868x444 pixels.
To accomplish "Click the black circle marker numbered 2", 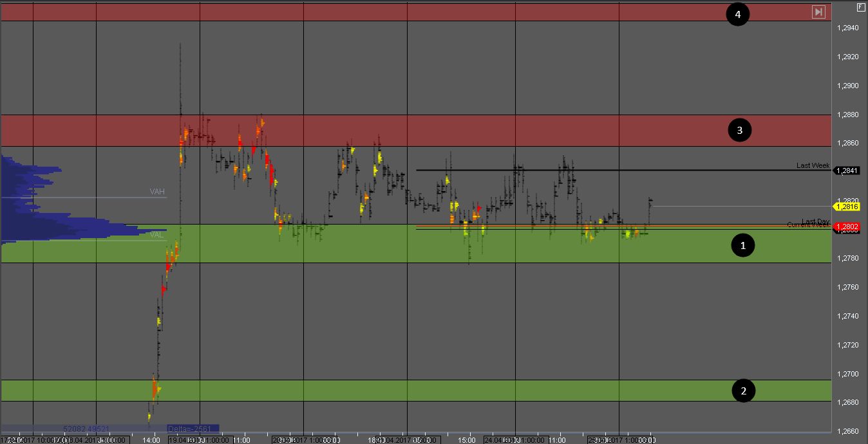I will 743,391.
